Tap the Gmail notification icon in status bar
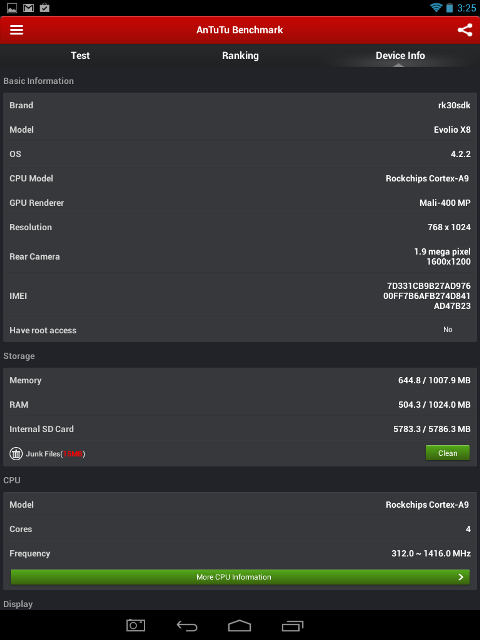480x640 pixels. [x=28, y=7]
